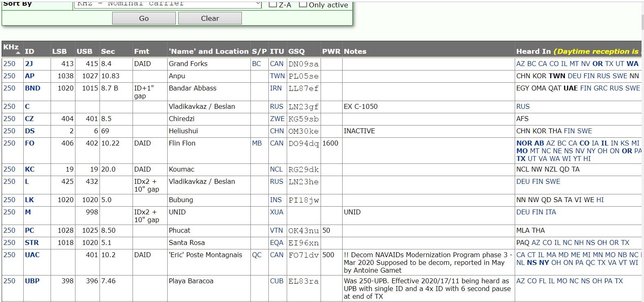Image resolution: width=644 pixels, height=302 pixels.
Task: Select the 'Heliushui' location cell
Action: click(209, 131)
